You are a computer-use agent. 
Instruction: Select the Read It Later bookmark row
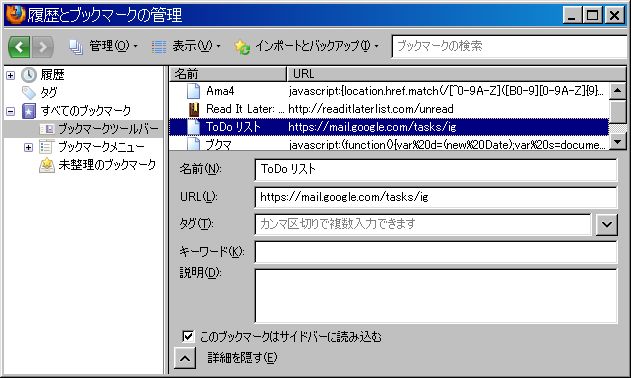point(389,109)
